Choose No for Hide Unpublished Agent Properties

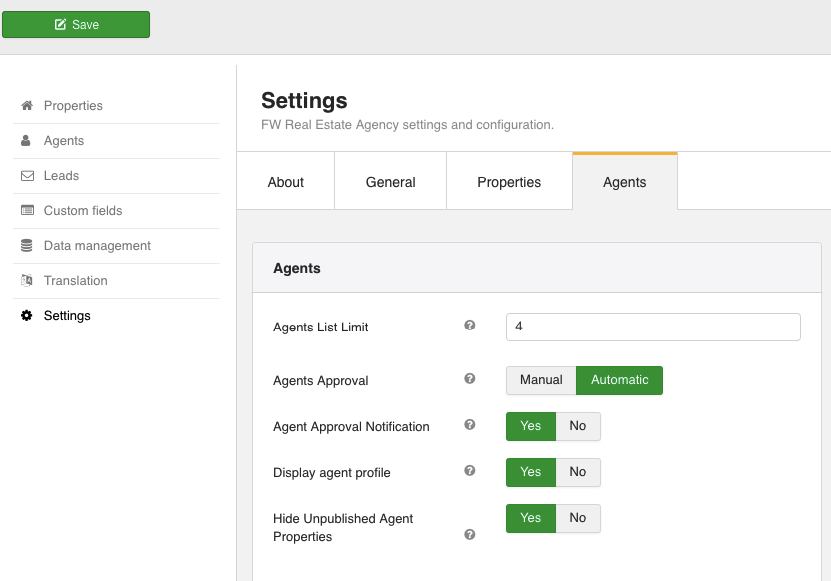[x=578, y=518]
